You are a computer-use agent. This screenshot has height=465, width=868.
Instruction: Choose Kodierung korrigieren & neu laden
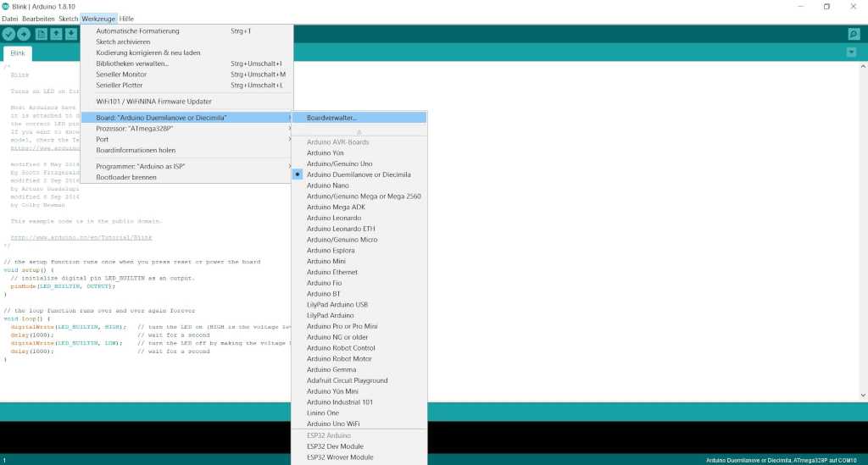pyautogui.click(x=187, y=53)
